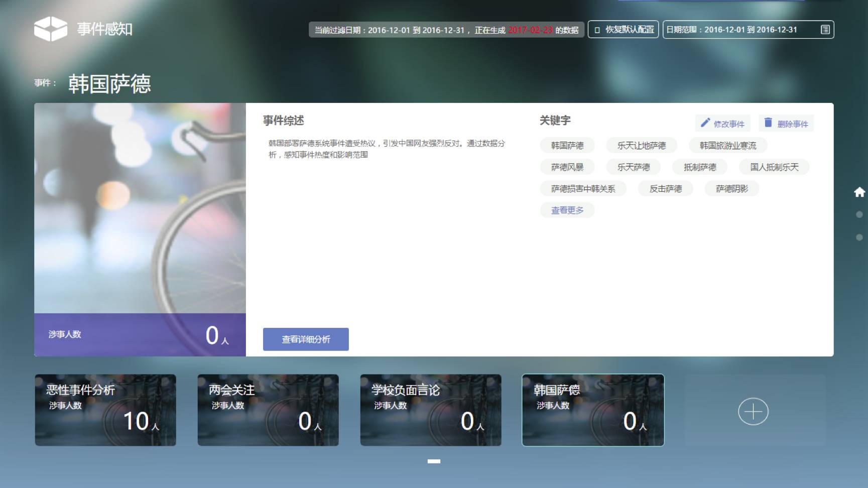The image size is (868, 488).
Task: Open the date range calendar icon
Action: point(825,30)
